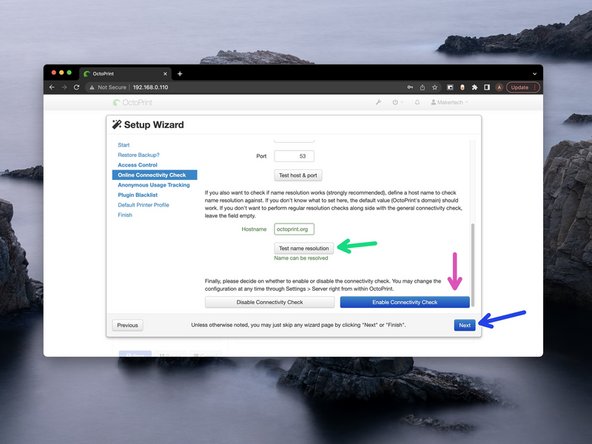Click the magic wand icon beside Setup Wizard
Screen dimensions: 592x444
click(117, 124)
